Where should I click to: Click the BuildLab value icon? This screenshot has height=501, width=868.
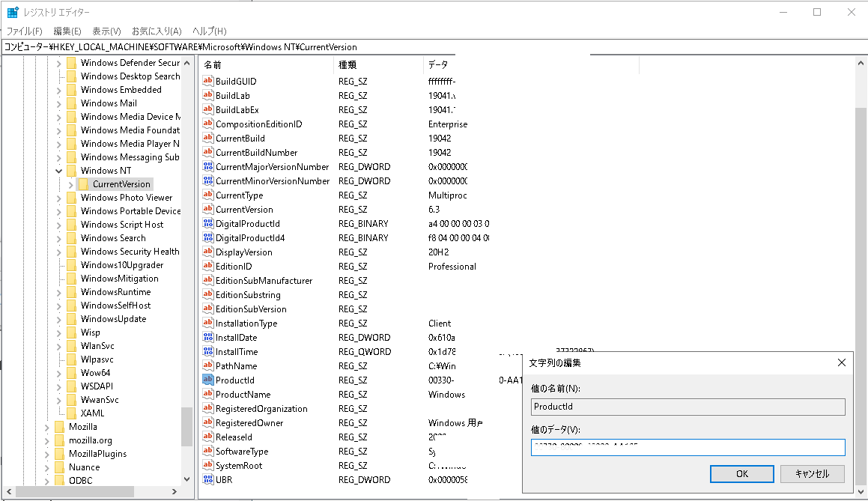pyautogui.click(x=207, y=95)
